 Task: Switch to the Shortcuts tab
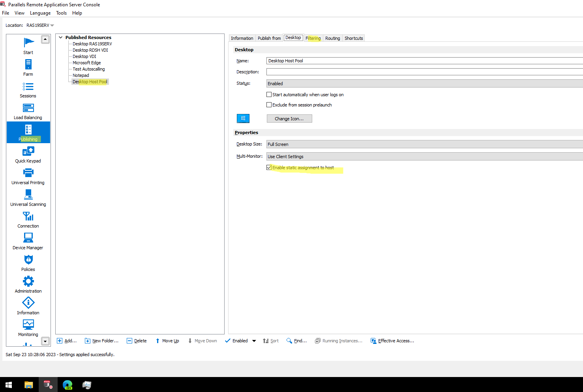tap(354, 38)
